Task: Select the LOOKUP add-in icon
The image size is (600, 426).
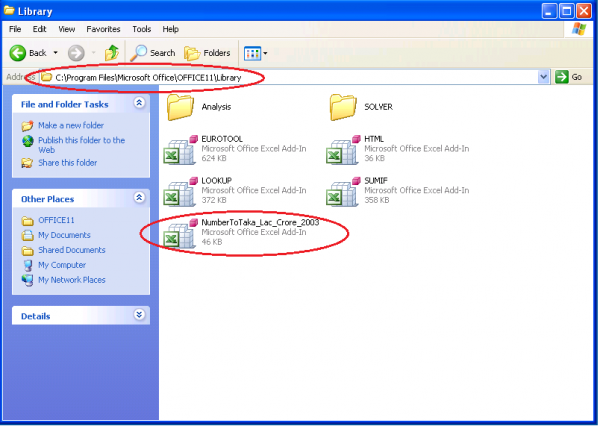Action: coord(180,191)
